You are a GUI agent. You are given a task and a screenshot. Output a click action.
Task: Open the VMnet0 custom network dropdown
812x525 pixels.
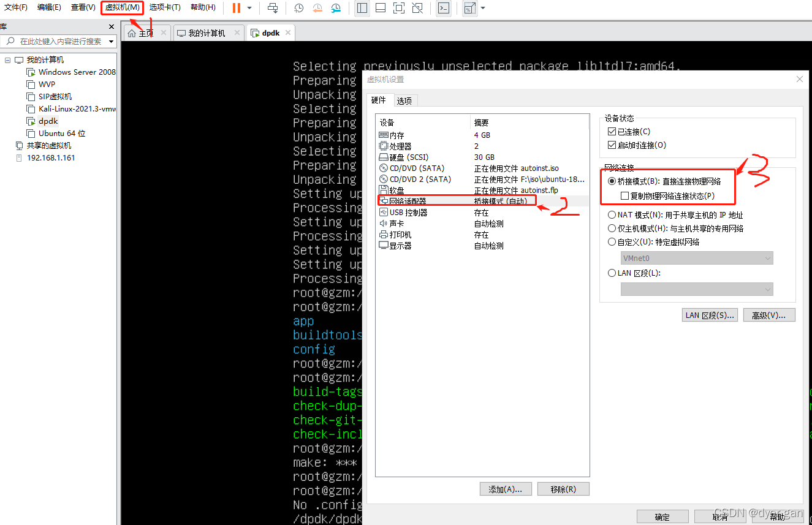click(x=768, y=257)
